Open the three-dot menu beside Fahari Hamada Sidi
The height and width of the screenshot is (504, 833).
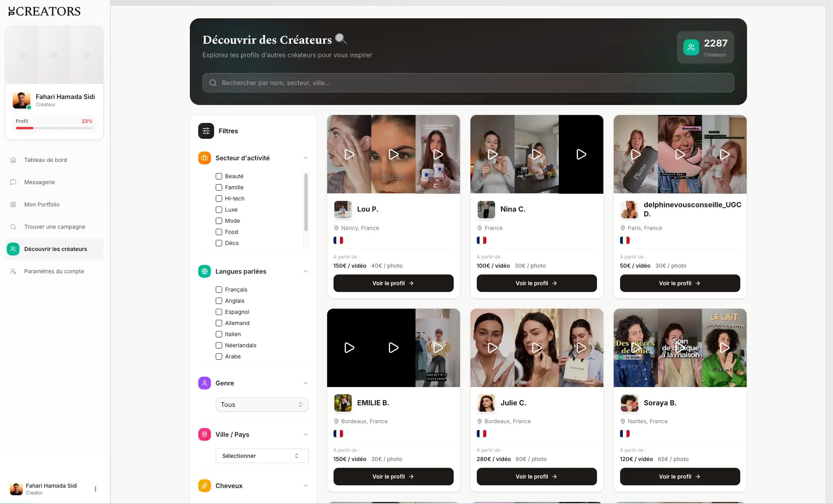[x=95, y=489]
